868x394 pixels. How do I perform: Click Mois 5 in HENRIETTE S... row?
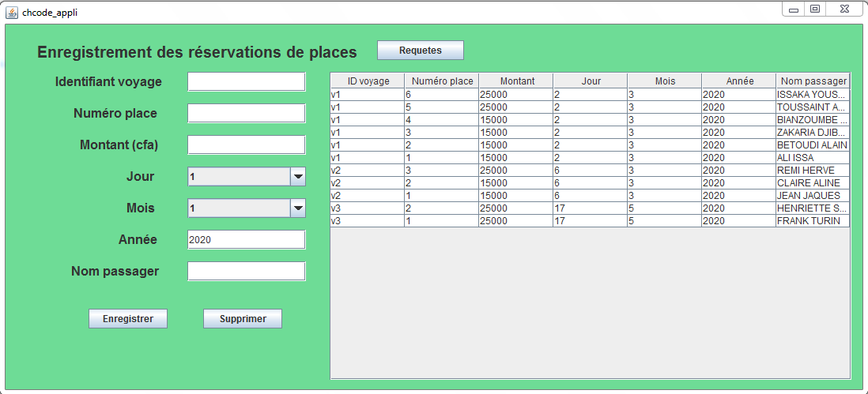(x=664, y=208)
